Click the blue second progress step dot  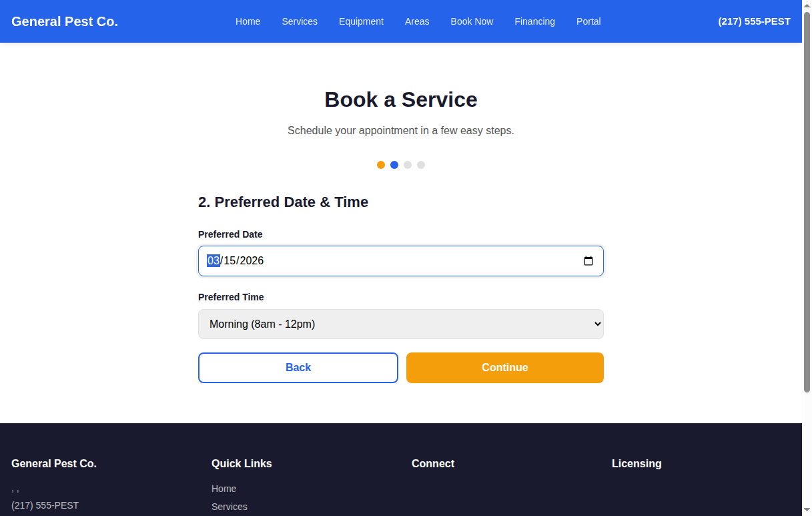(x=394, y=164)
